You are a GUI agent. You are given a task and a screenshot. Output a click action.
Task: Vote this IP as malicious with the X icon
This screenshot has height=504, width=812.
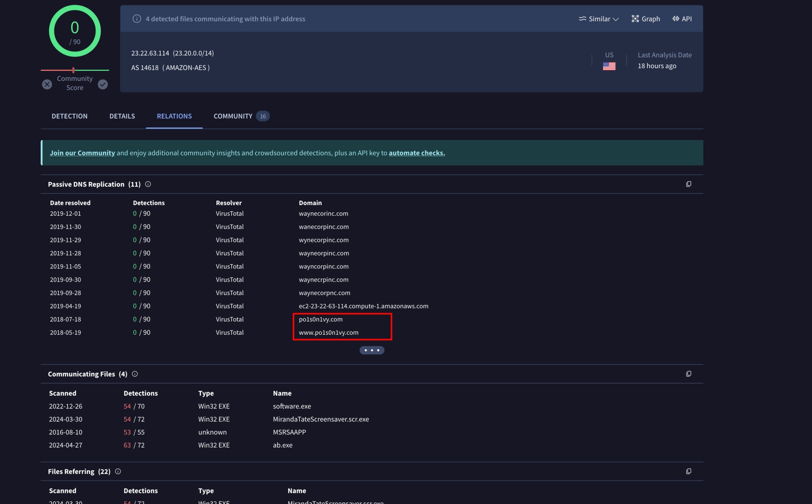[47, 84]
